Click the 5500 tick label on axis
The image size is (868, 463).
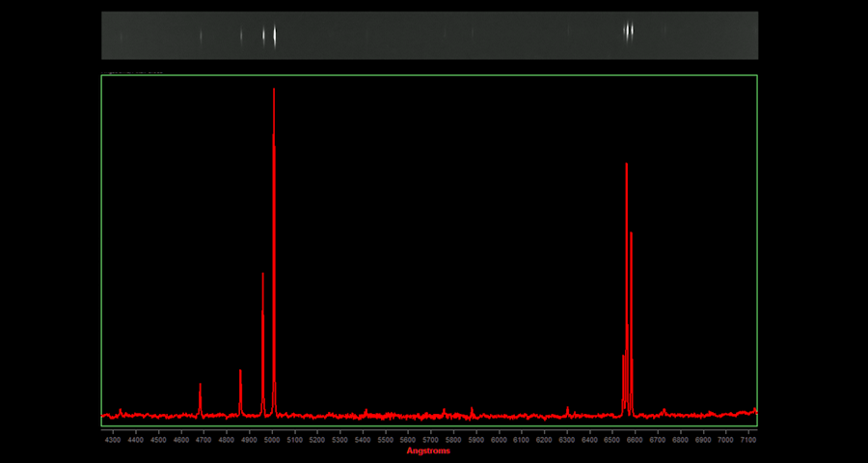385,439
